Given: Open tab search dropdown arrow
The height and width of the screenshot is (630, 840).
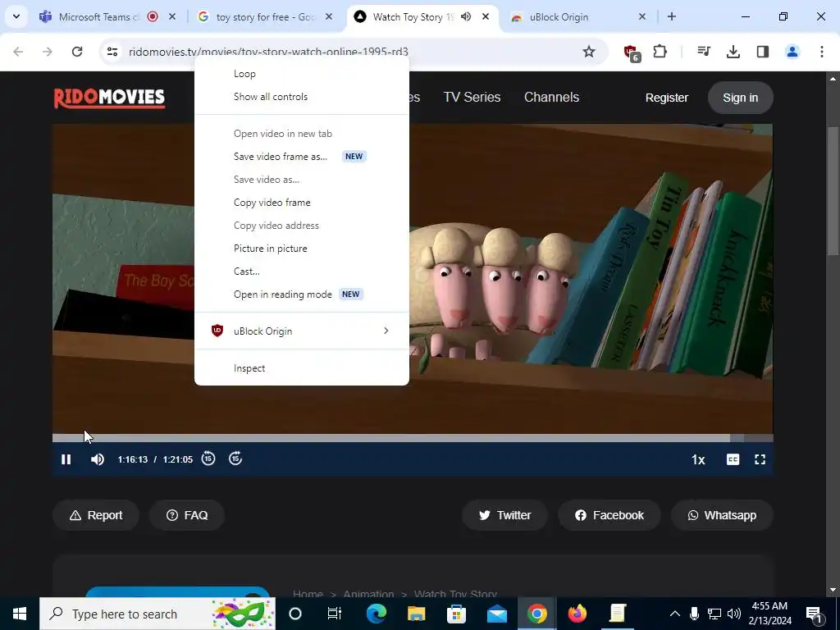Looking at the screenshot, I should coord(16,16).
